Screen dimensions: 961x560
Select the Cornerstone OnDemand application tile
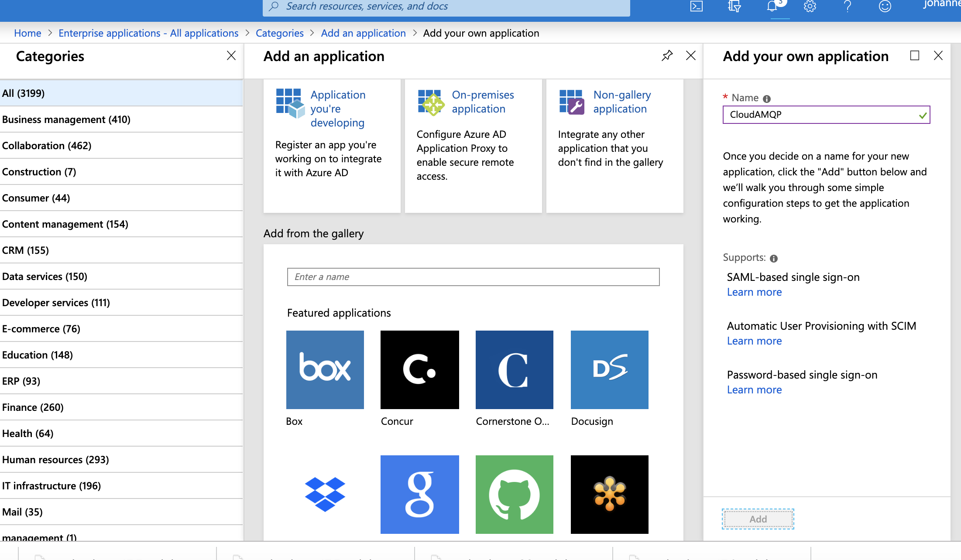click(x=514, y=370)
